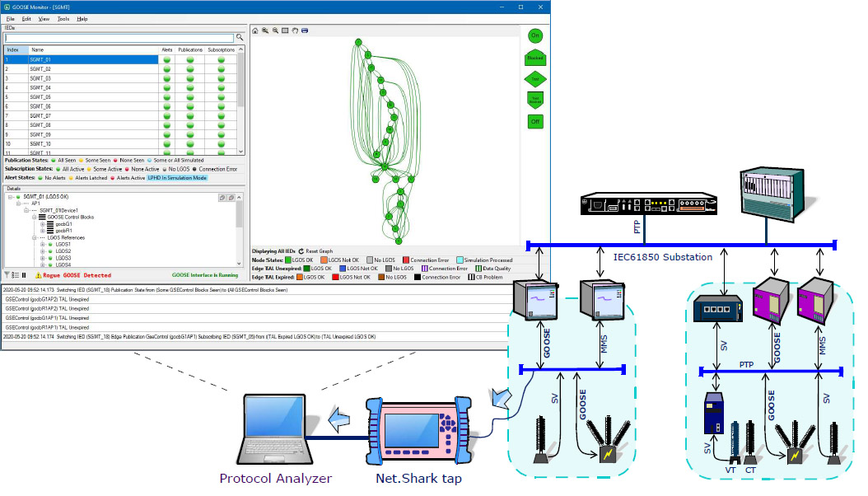Click the home icon in graph toolbar
Image resolution: width=868 pixels, height=496 pixels.
255,30
